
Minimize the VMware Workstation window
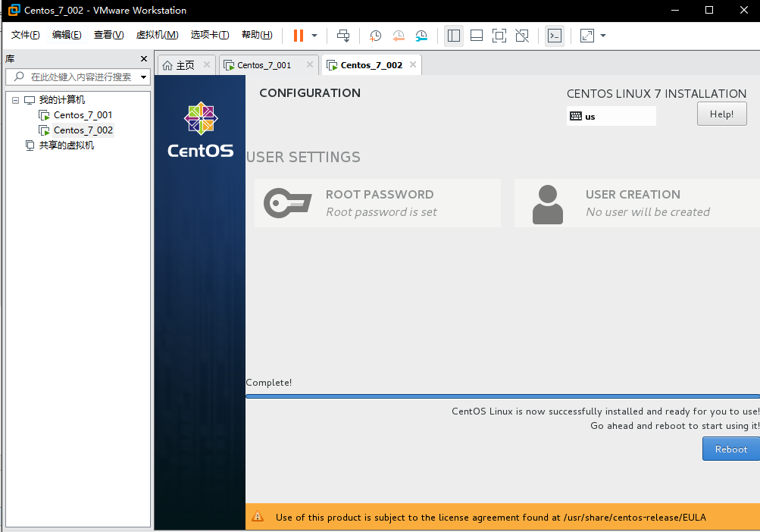674,10
